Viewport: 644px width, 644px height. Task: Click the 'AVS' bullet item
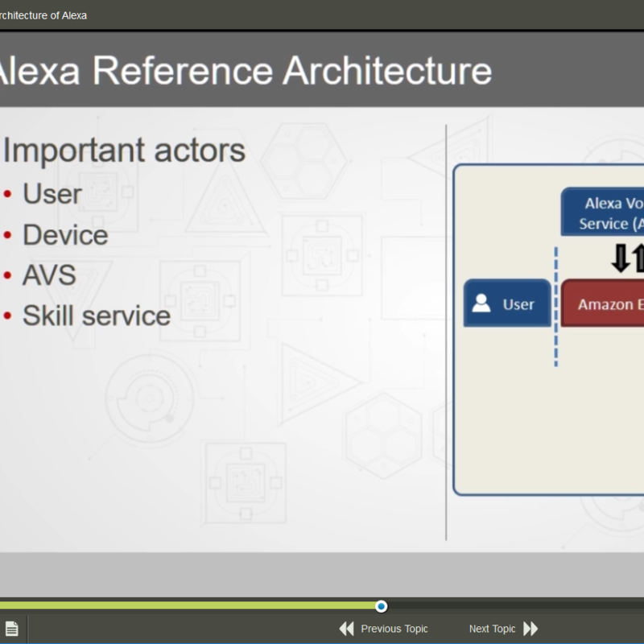[x=49, y=275]
